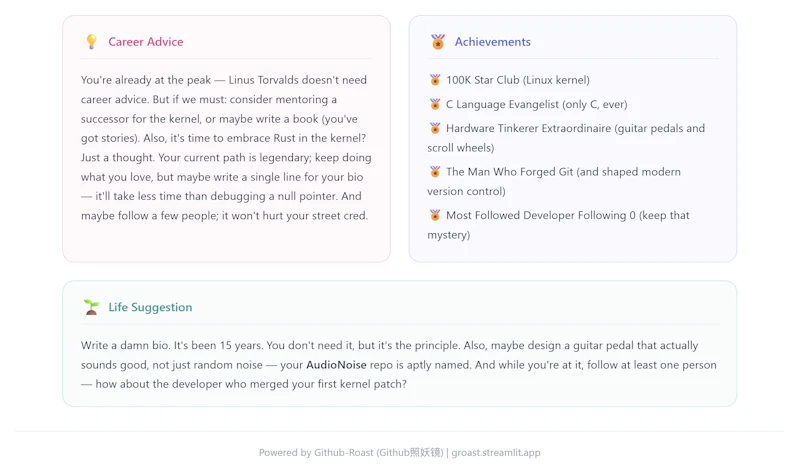The image size is (800, 474).
Task: Click 'You're already at the peak' sentence
Action: 145,80
